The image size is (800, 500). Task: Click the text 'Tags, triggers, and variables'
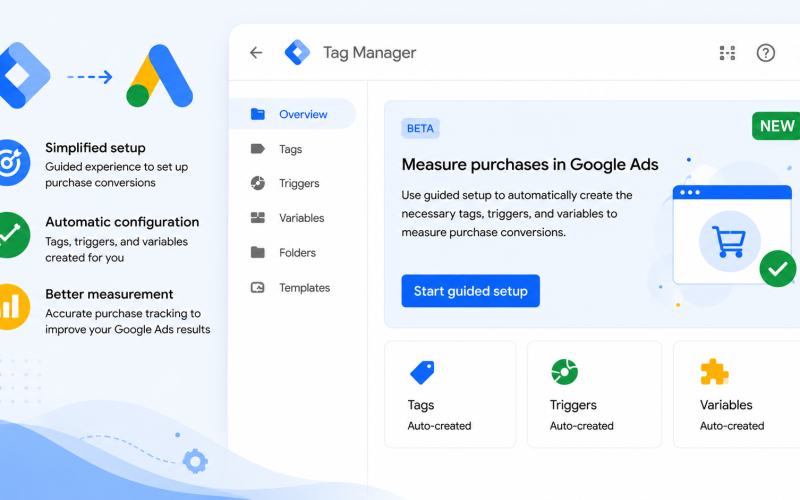coord(116,241)
